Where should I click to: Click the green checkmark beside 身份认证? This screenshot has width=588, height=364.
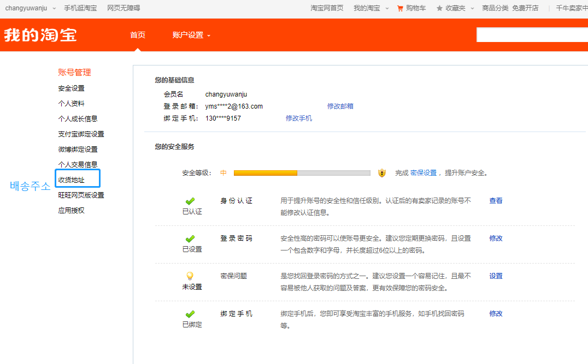190,201
